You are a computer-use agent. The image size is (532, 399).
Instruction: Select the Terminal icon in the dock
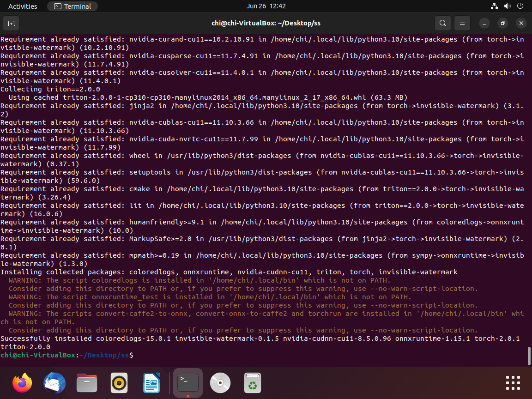[188, 383]
